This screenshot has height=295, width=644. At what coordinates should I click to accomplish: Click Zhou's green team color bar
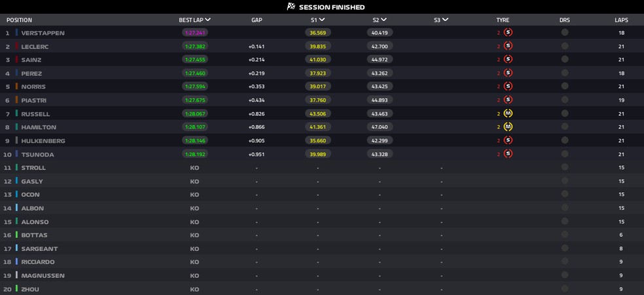point(17,289)
